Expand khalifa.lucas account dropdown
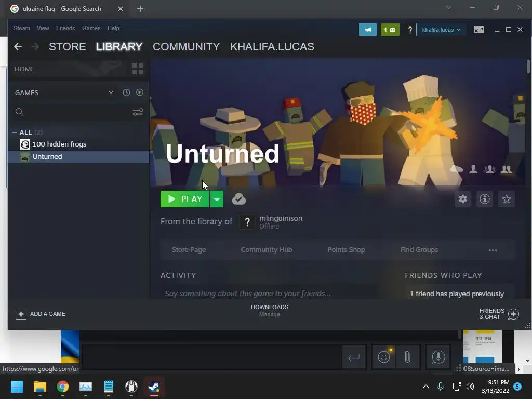This screenshot has height=399, width=532. [441, 30]
